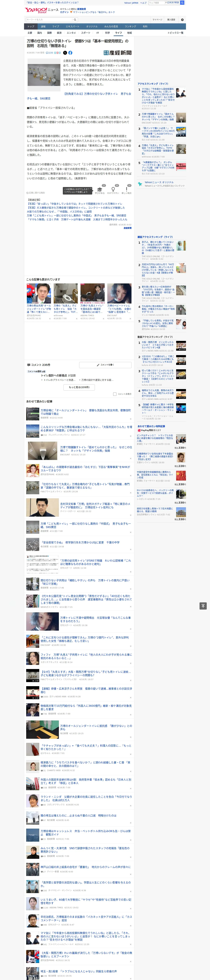The image size is (210, 980).
Task: Share the article on X
Action: click(65, 53)
